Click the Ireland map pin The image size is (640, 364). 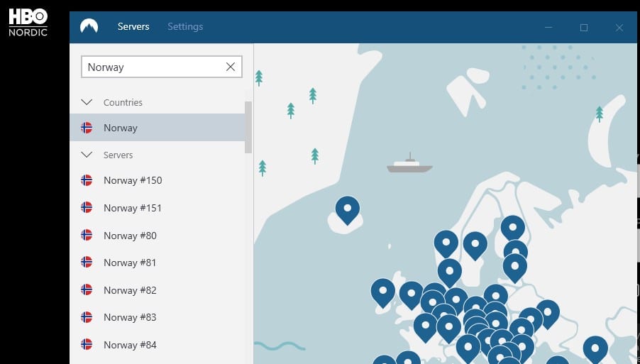point(383,292)
